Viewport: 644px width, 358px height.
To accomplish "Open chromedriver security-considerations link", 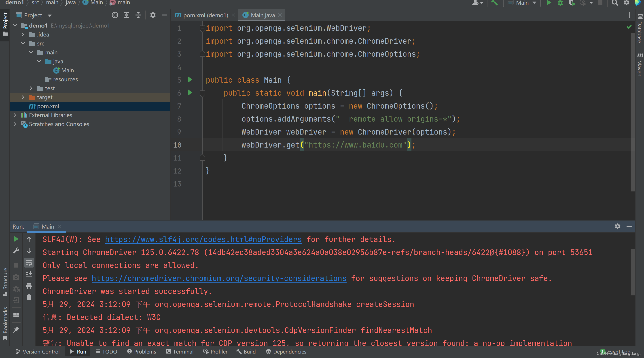I will 219,278.
